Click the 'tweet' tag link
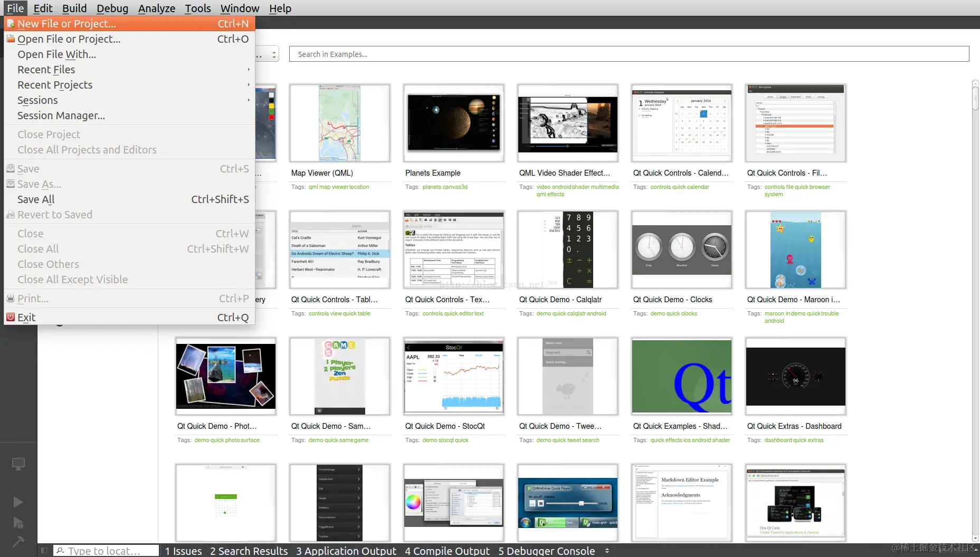The height and width of the screenshot is (557, 980). 574,440
